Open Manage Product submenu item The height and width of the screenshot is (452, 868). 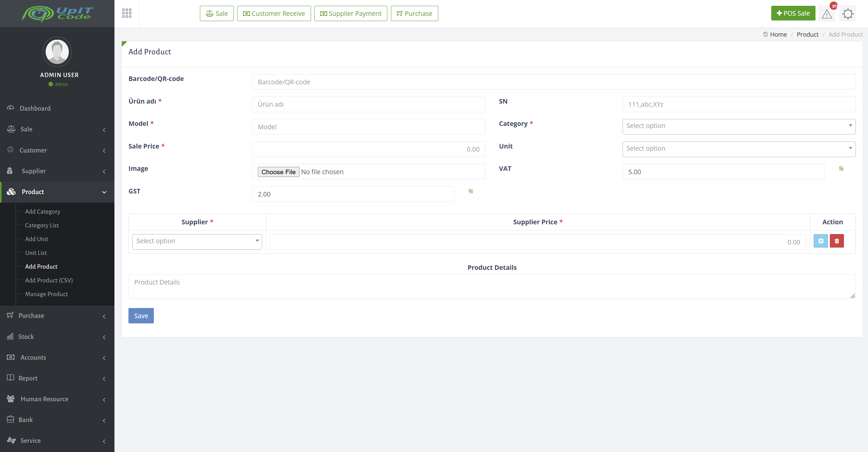click(46, 294)
